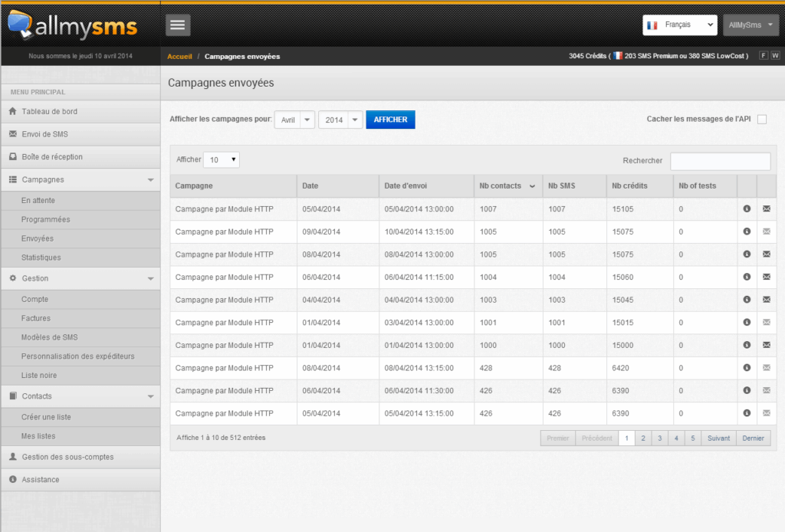
Task: Click the Rechercher search field
Action: (x=720, y=161)
